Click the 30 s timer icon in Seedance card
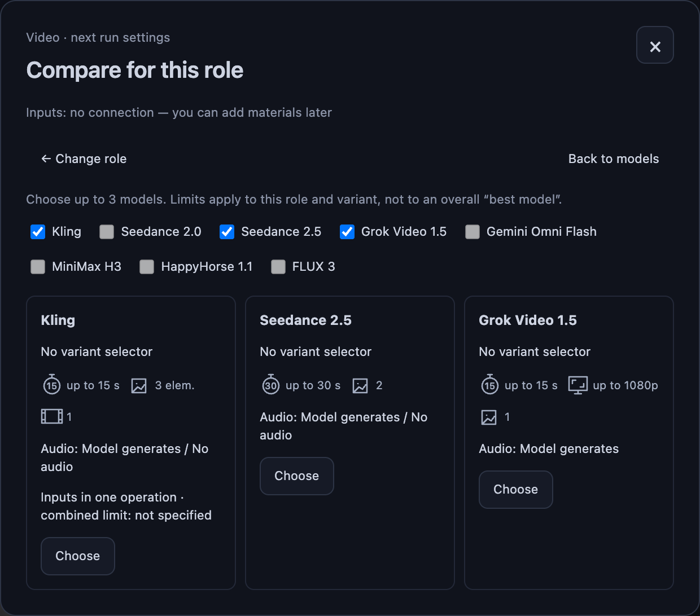The height and width of the screenshot is (616, 700). tap(271, 385)
